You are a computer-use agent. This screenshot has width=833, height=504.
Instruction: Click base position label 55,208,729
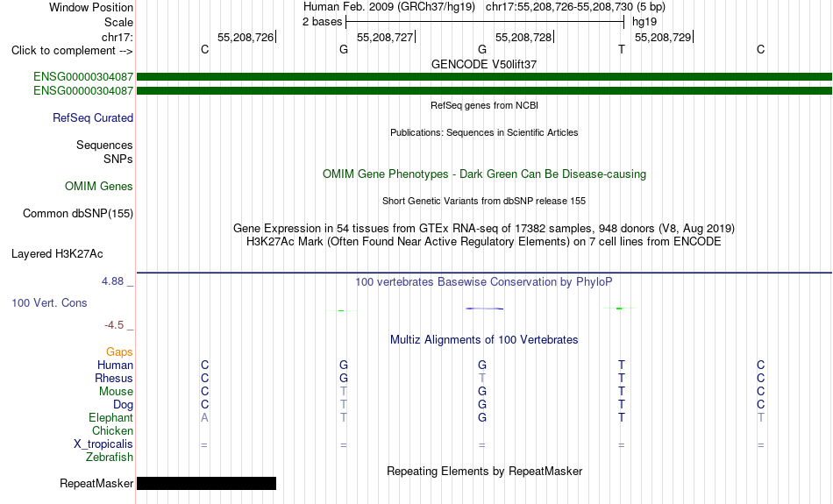coord(663,37)
